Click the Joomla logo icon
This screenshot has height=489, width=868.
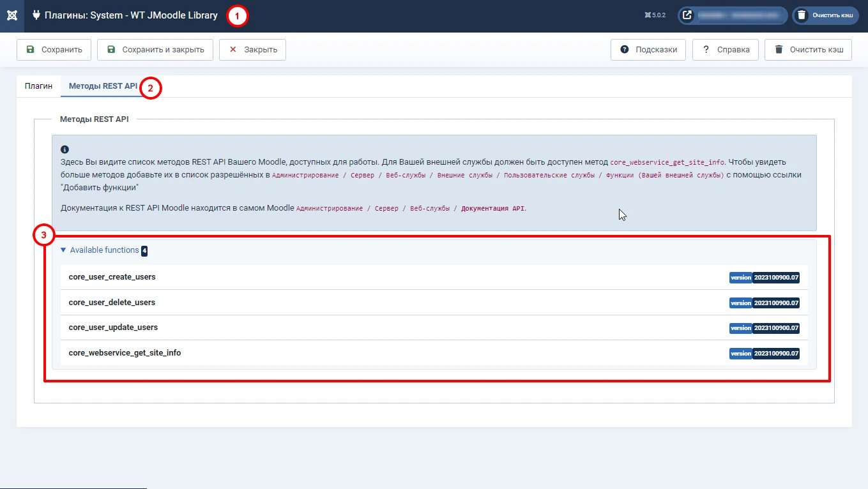(11, 16)
